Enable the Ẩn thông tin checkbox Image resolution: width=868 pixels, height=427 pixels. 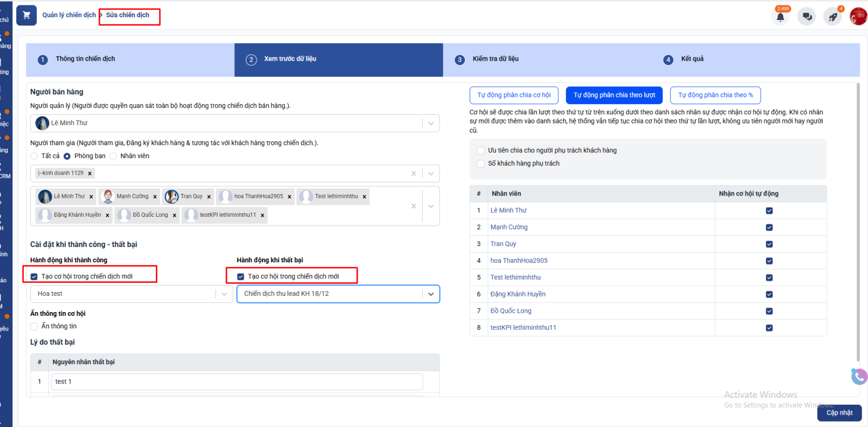tap(34, 326)
